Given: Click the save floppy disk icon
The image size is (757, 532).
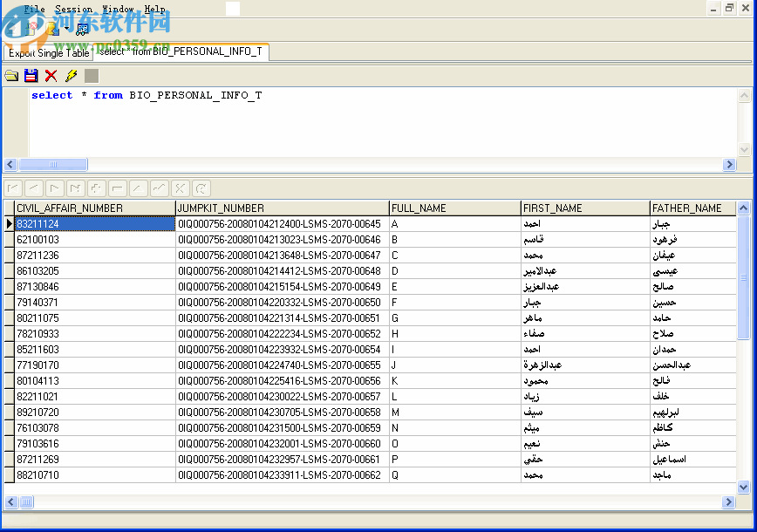Looking at the screenshot, I should click(31, 75).
